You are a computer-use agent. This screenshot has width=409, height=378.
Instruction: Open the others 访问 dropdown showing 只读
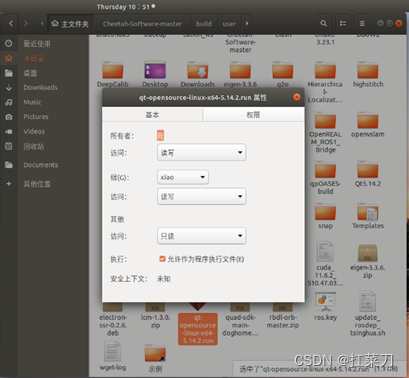201,236
